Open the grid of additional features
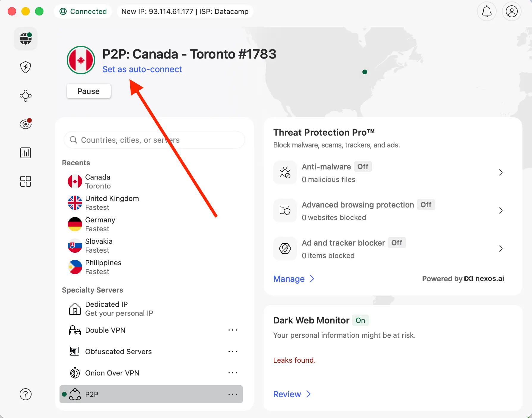Viewport: 532px width, 418px height. point(25,181)
